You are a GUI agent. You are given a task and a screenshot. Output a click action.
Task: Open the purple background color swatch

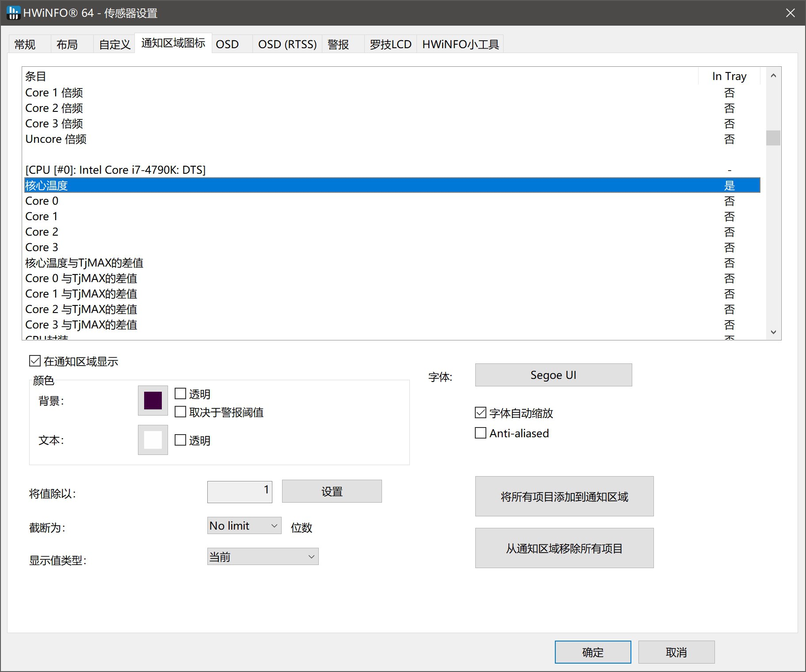pos(153,401)
